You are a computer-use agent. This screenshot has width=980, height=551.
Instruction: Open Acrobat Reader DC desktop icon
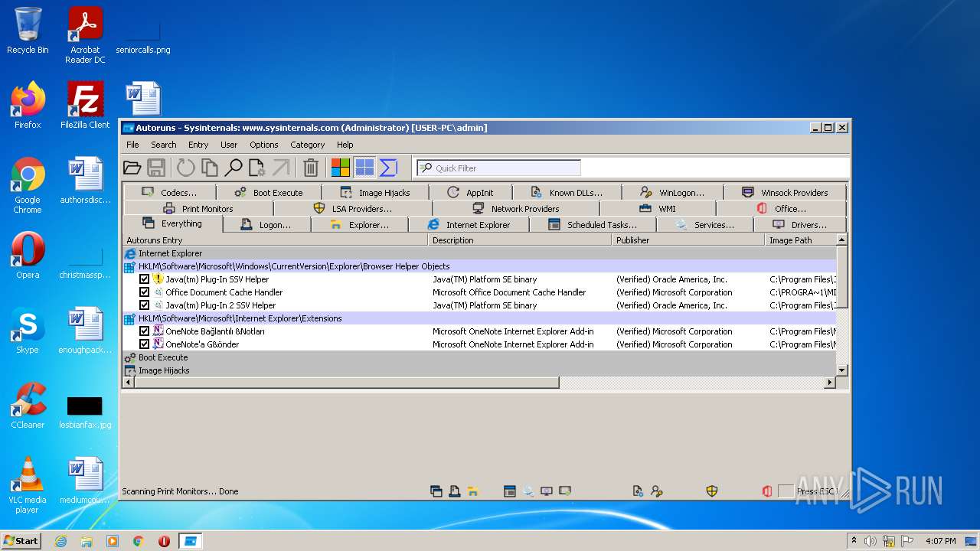click(85, 35)
